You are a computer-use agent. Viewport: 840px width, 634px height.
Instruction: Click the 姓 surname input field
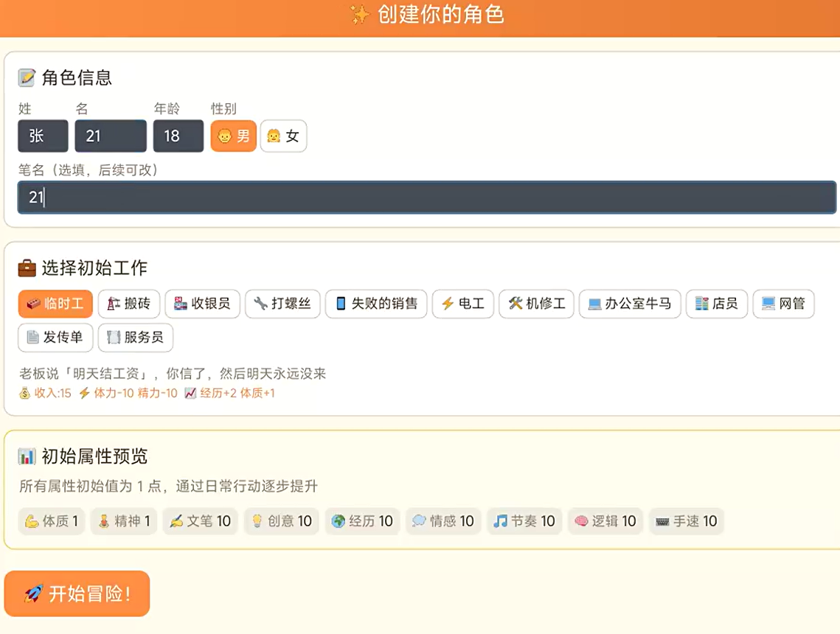click(x=43, y=136)
